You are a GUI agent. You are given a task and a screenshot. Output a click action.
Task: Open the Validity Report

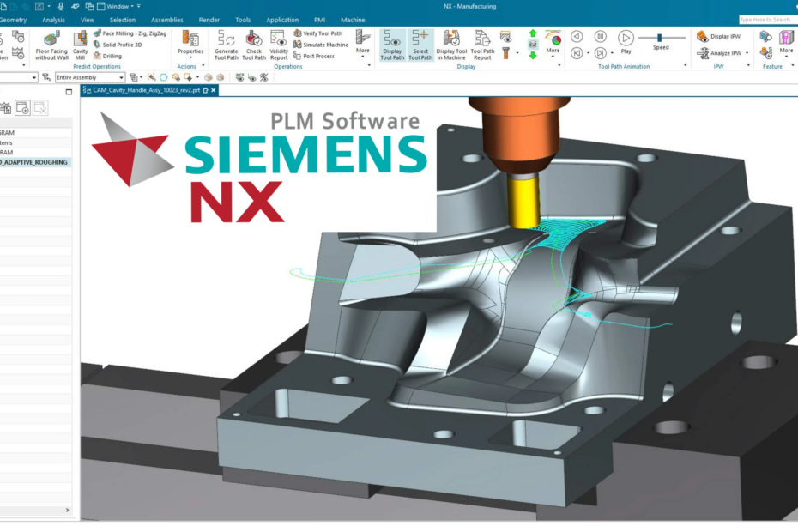click(279, 45)
